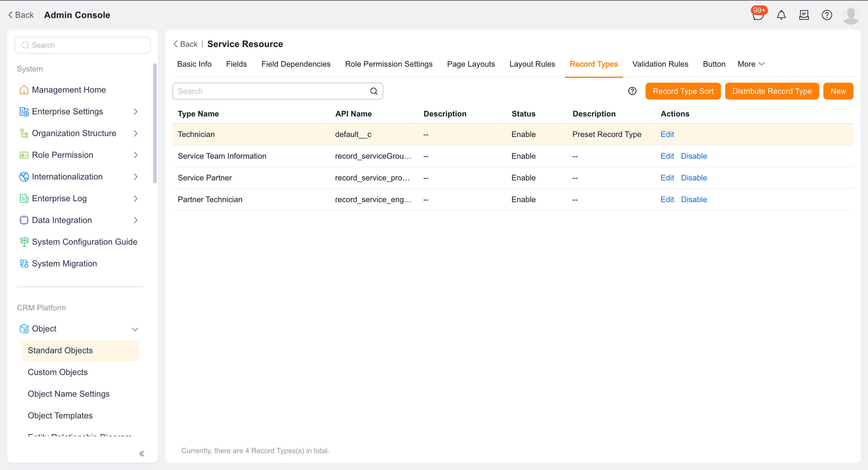
Task: Click the API Name column header
Action: 353,114
